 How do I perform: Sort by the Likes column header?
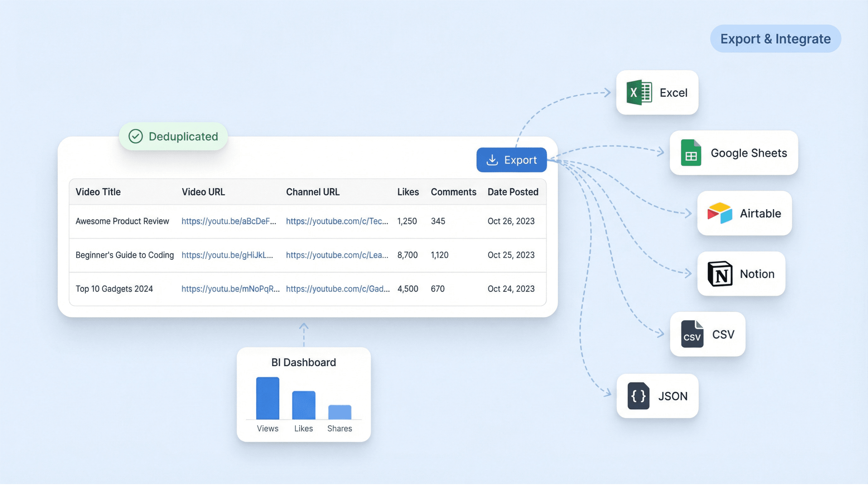point(408,192)
